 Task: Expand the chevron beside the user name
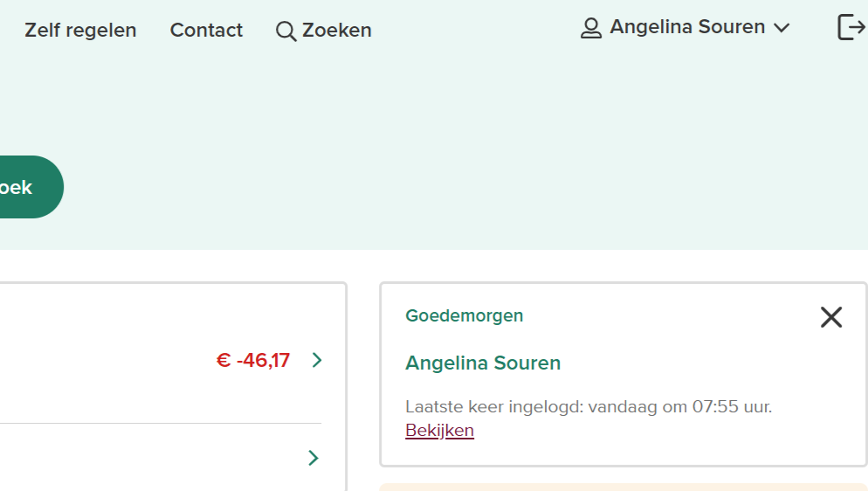pos(782,29)
